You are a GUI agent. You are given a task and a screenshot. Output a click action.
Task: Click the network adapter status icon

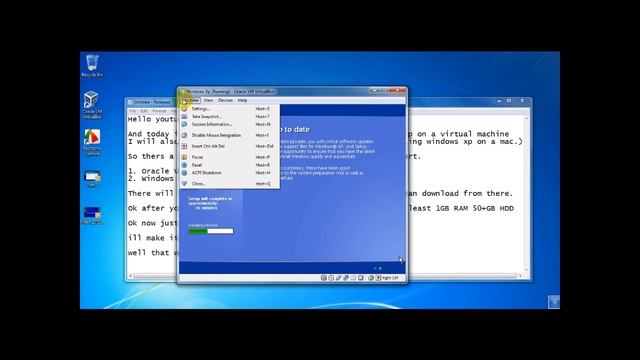pos(346,278)
